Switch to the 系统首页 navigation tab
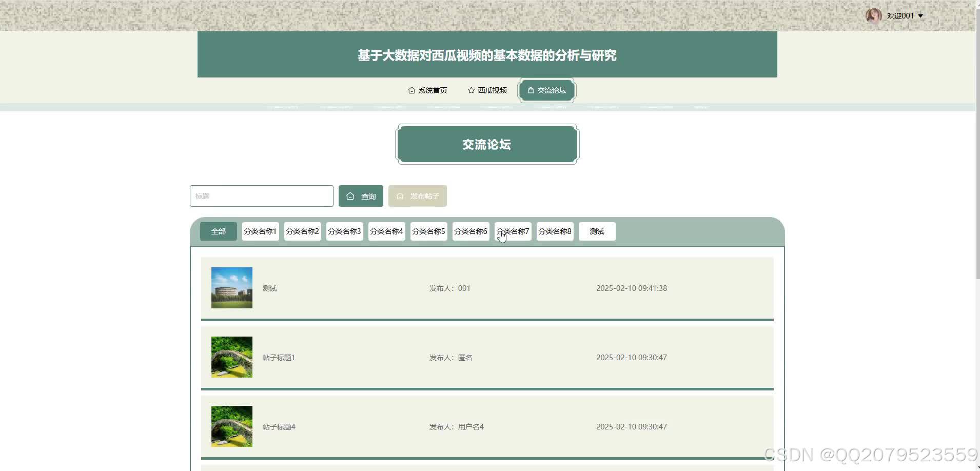 coord(432,90)
